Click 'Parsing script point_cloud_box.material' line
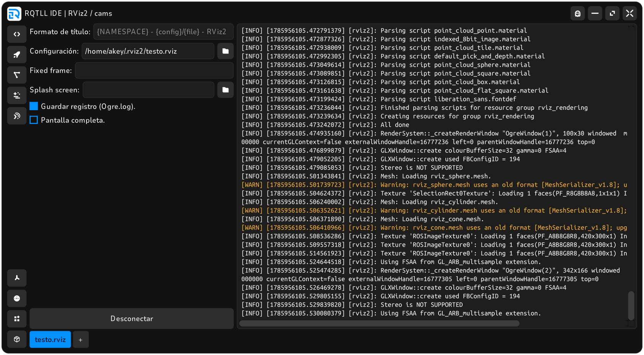The width and height of the screenshot is (644, 355). point(380,82)
